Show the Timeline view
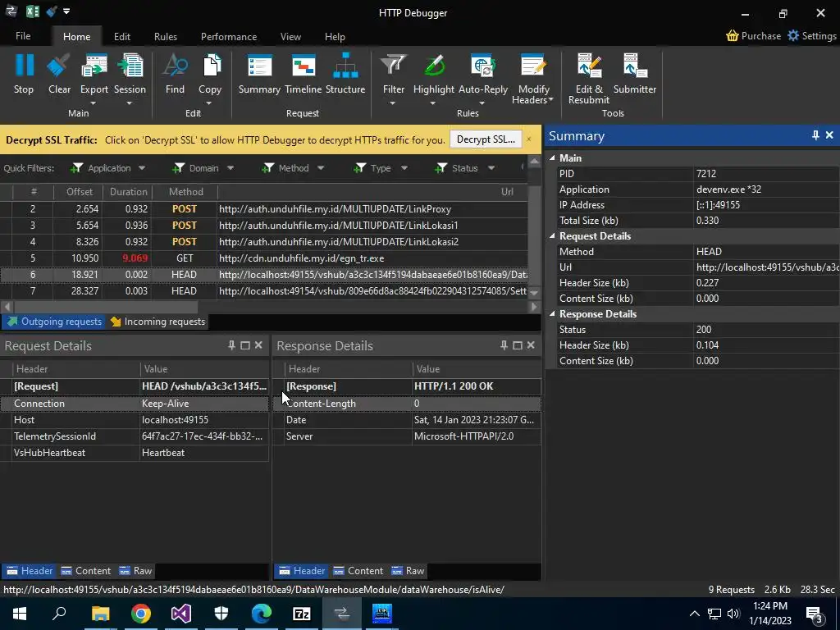 point(304,66)
